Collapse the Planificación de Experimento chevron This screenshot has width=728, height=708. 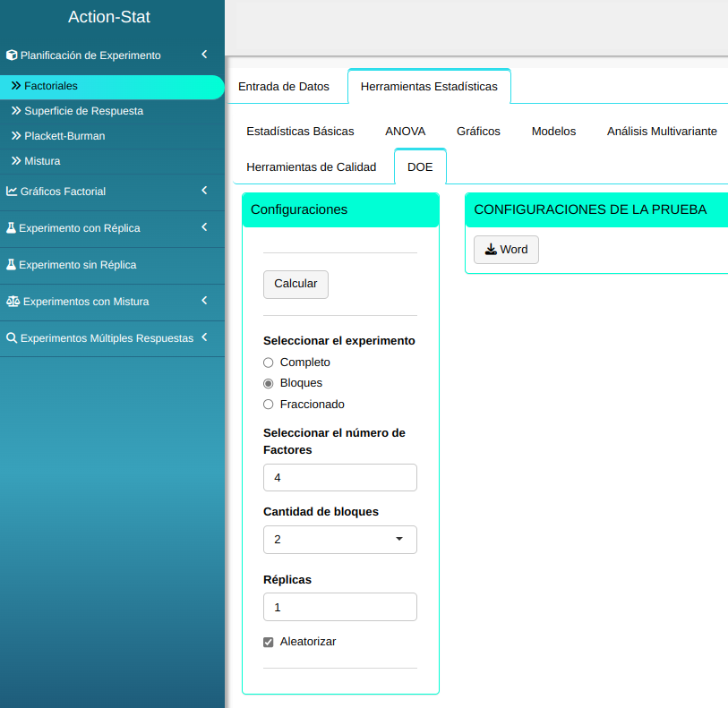tap(204, 55)
